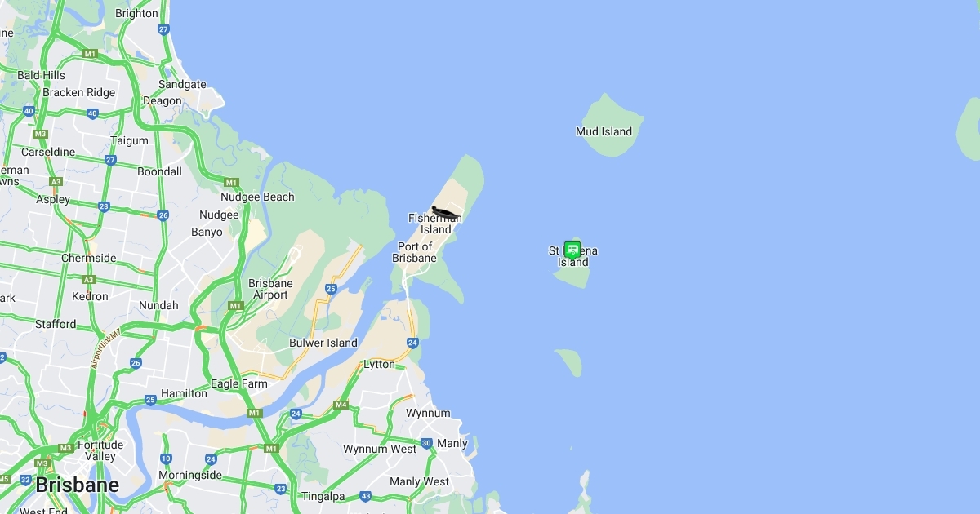Select the Bulwer Island label
Screen dimensions: 980x514
[x=323, y=343]
